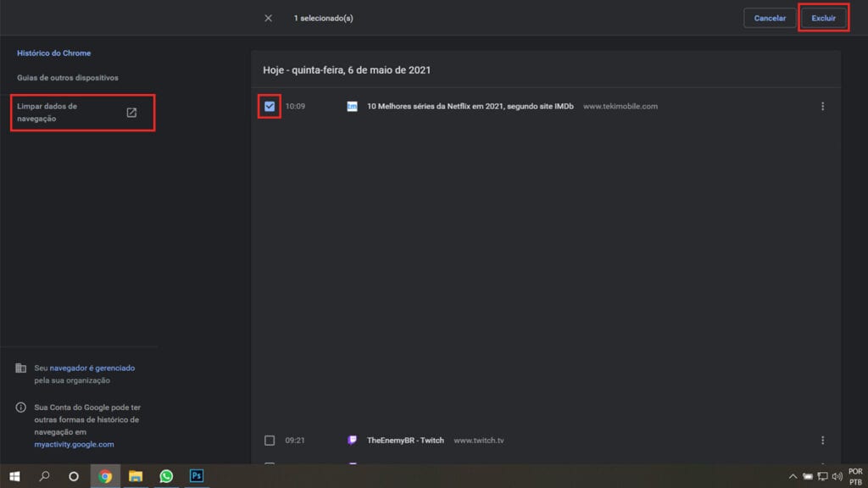Open three-dot menu for Netflix séries entry
The image size is (868, 488).
click(x=822, y=106)
